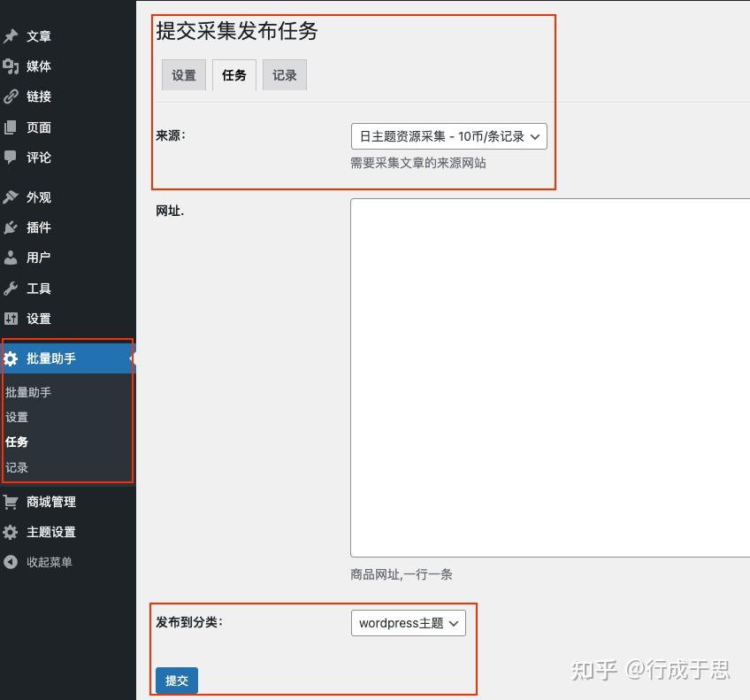Open the 链接 links manager
Image resolution: width=750 pixels, height=700 pixels.
(39, 96)
